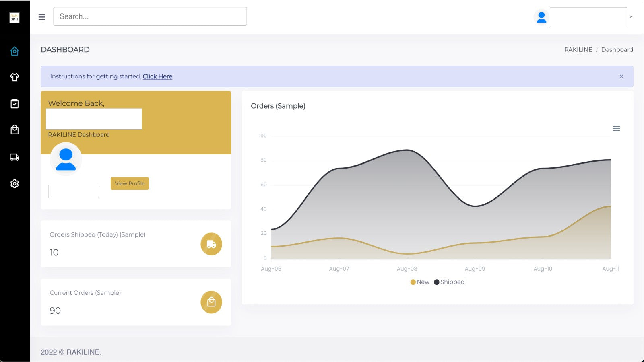Click the username box in the top bar
644x362 pixels.
click(588, 18)
